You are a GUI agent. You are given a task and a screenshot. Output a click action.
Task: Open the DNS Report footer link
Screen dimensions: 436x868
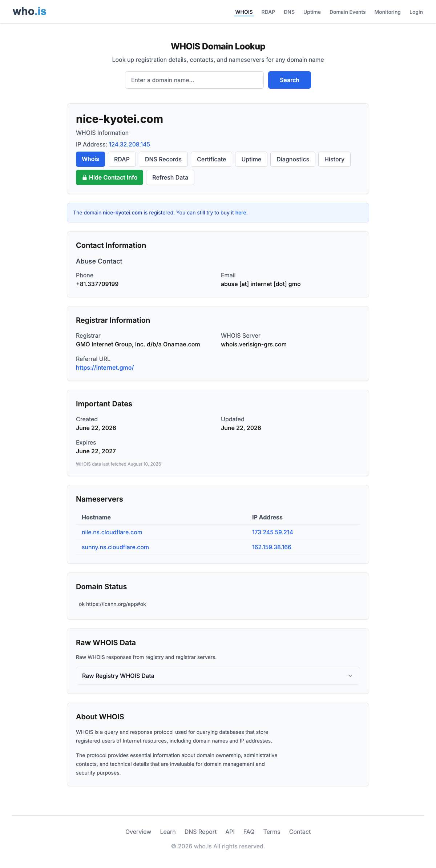tap(201, 832)
